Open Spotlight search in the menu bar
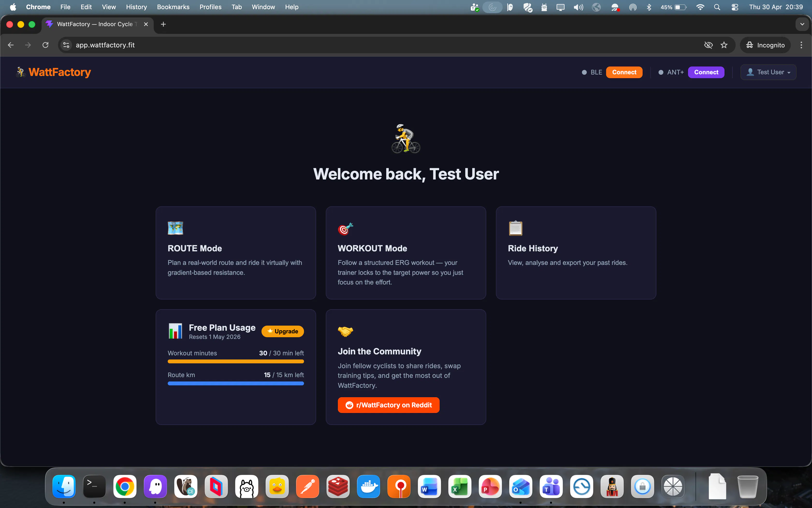Viewport: 812px width, 508px height. 717,7
